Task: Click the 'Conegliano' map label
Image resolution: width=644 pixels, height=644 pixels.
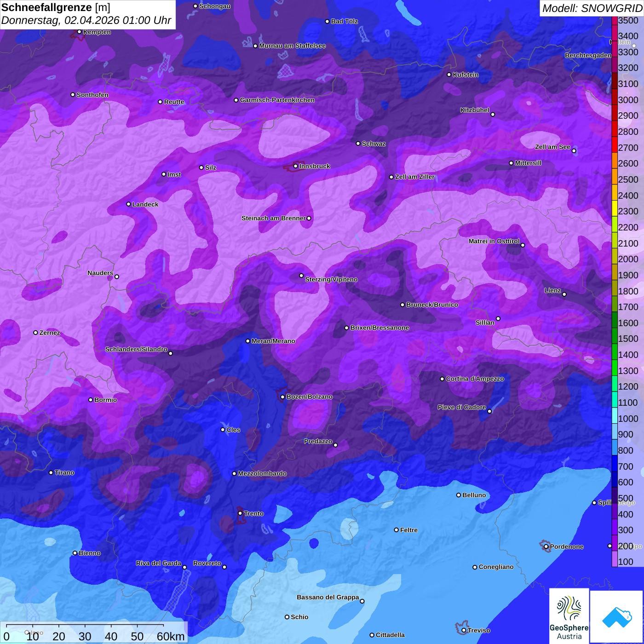Action: click(496, 567)
